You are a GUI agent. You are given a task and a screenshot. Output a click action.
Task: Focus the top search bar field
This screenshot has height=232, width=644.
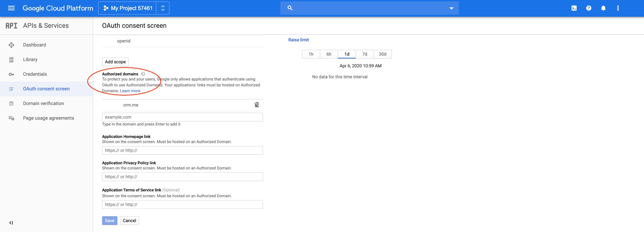pos(369,8)
